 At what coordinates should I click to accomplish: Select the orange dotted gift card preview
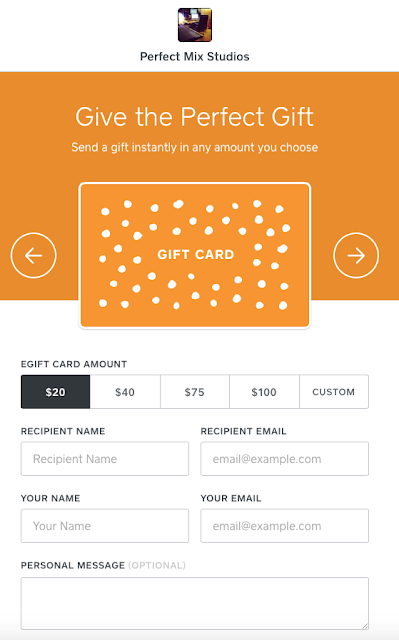(x=195, y=255)
